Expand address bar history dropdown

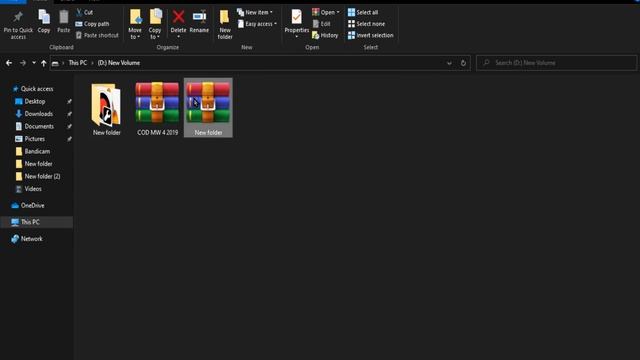pyautogui.click(x=449, y=63)
